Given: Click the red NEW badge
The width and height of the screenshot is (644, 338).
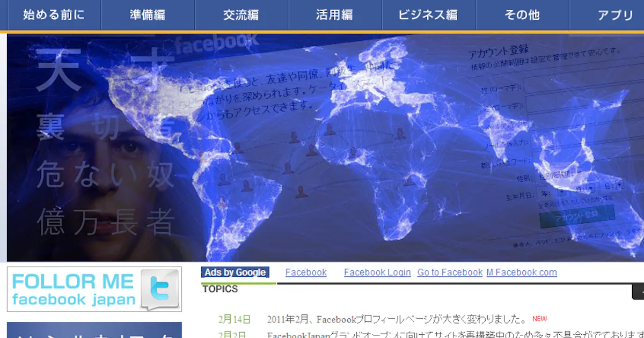Looking at the screenshot, I should coord(539,319).
